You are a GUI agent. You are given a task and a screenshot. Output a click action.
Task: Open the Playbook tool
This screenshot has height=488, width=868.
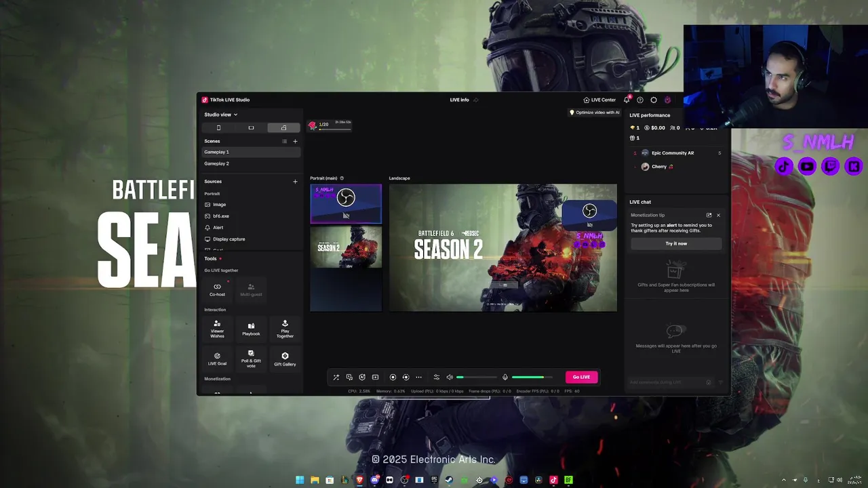click(x=251, y=329)
